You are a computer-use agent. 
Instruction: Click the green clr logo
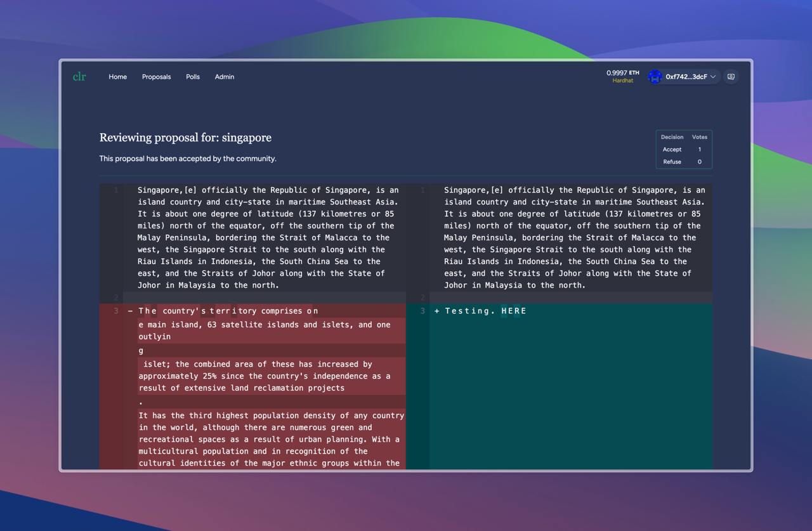(79, 77)
